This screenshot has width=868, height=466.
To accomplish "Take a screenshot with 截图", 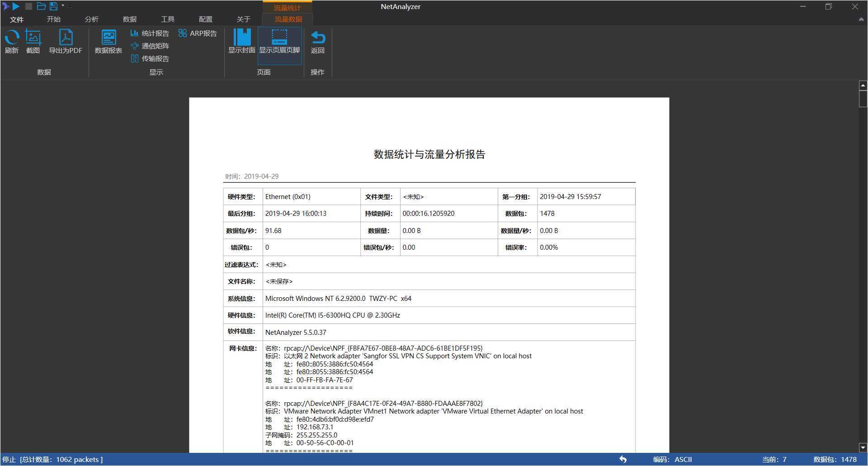I will click(33, 42).
